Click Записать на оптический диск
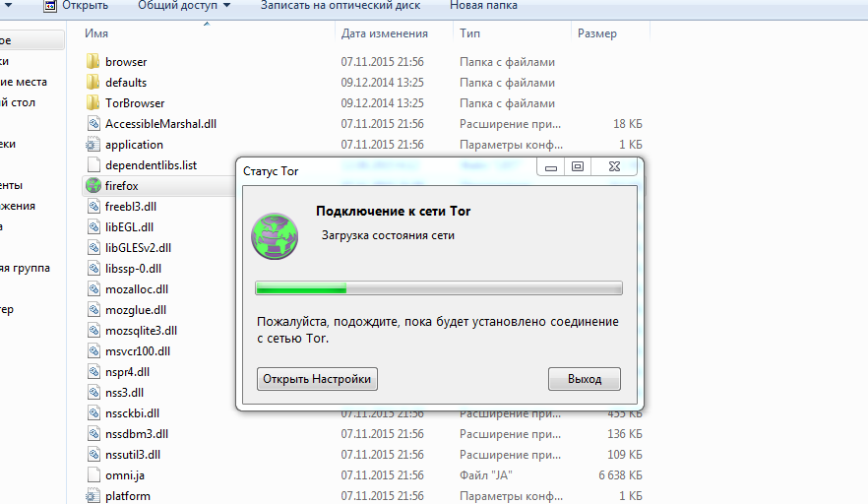 (340, 6)
